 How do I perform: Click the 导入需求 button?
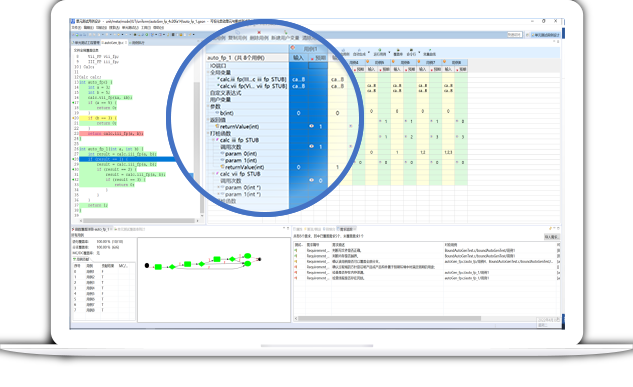[x=551, y=237]
